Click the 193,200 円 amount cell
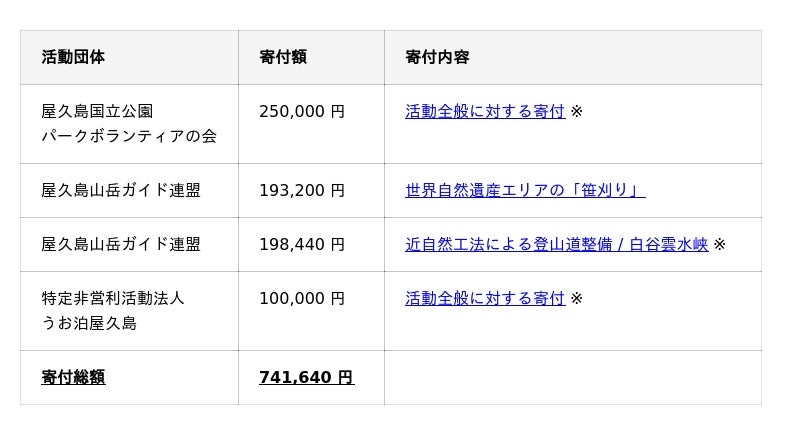The height and width of the screenshot is (435, 800). pos(302,190)
